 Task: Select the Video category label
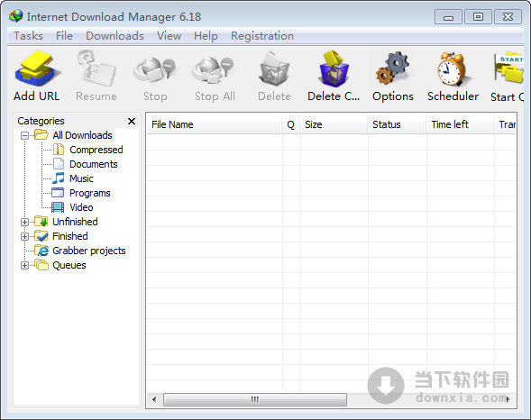coord(81,207)
